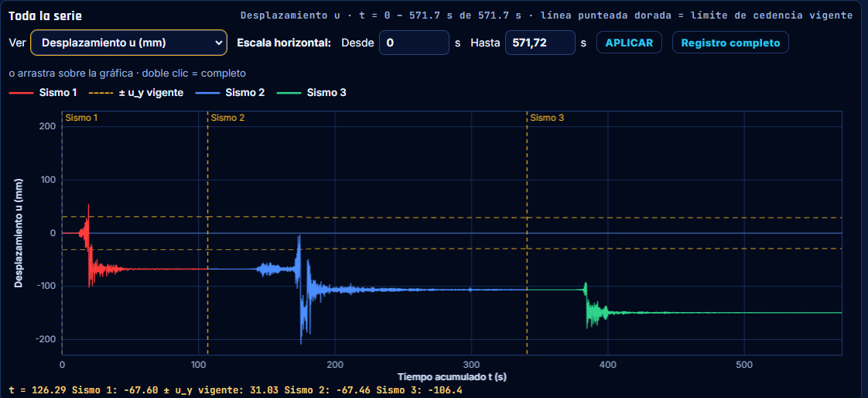Screen dimensions: 868x398
Task: Click the y-axis tick label −200
Action: pyautogui.click(x=45, y=339)
